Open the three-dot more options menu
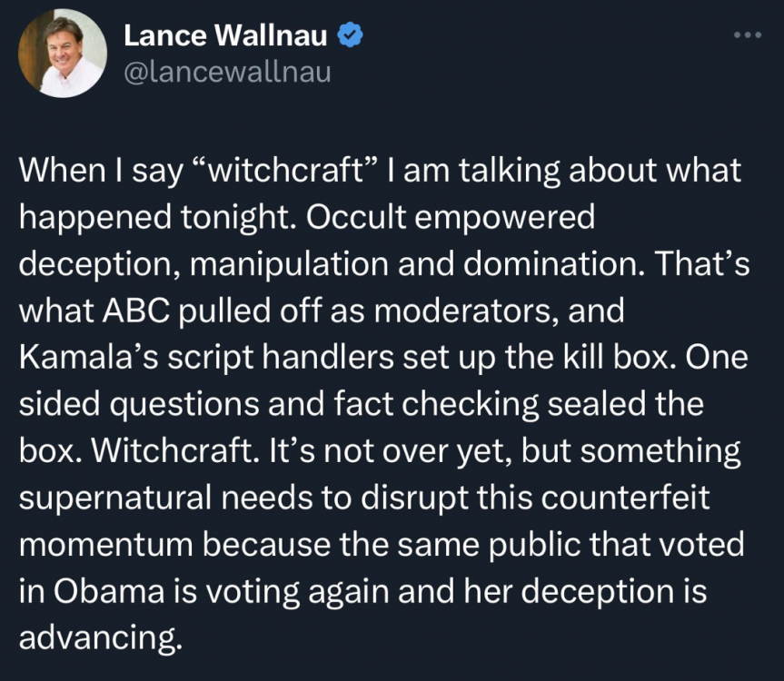784x681 pixels. pos(748,35)
